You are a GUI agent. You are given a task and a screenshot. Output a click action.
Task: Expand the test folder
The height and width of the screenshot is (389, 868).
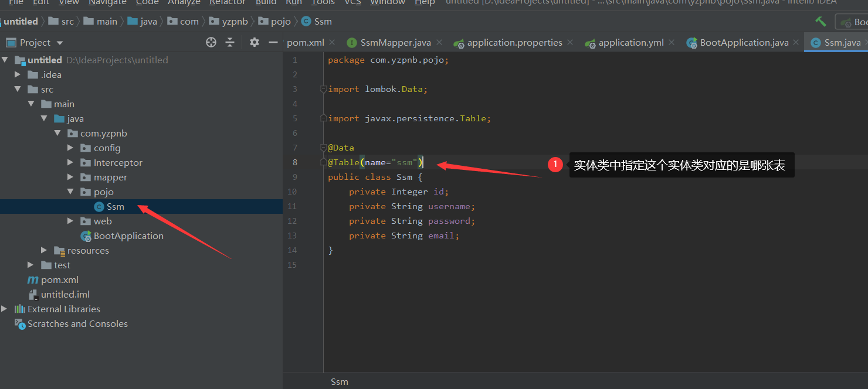31,265
